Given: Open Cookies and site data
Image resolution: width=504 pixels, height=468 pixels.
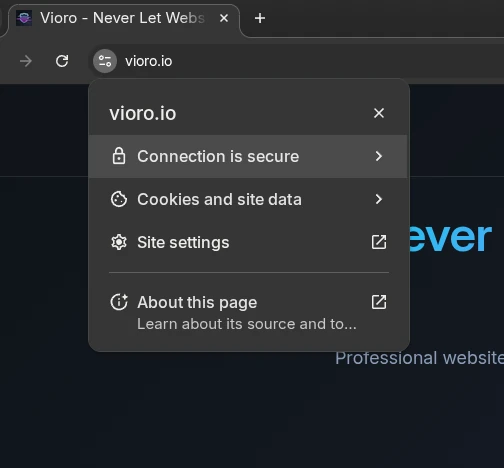Looking at the screenshot, I should pos(248,199).
